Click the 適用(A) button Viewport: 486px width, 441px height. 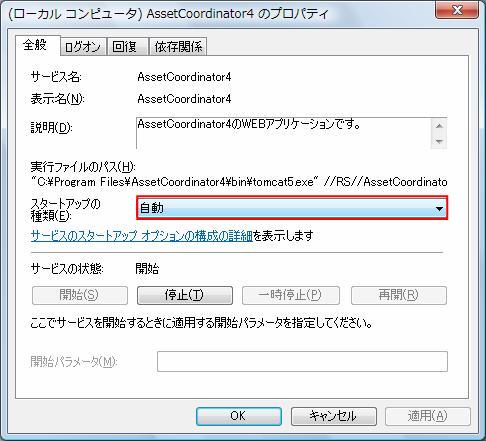(x=428, y=416)
